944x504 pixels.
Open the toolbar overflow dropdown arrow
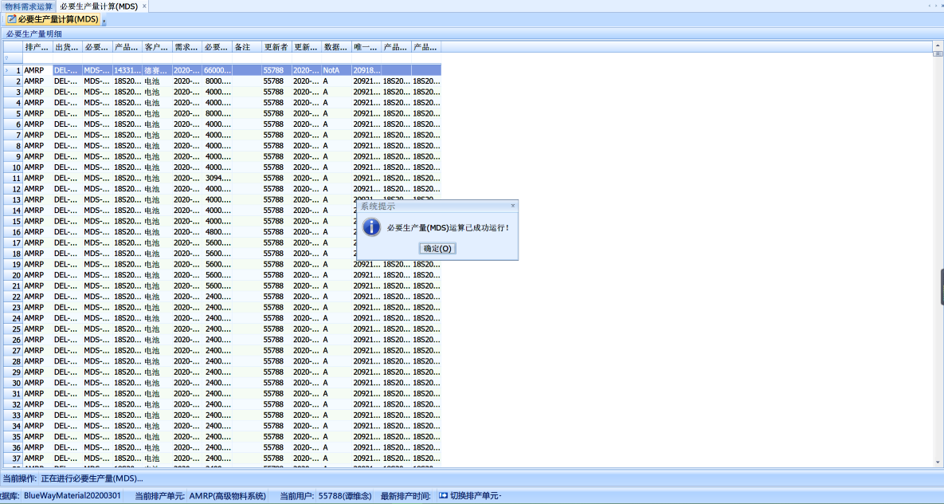coord(104,22)
